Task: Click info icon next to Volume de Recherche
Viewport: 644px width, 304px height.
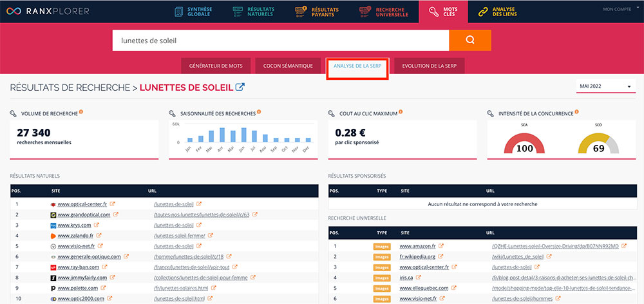Action: tap(81, 111)
